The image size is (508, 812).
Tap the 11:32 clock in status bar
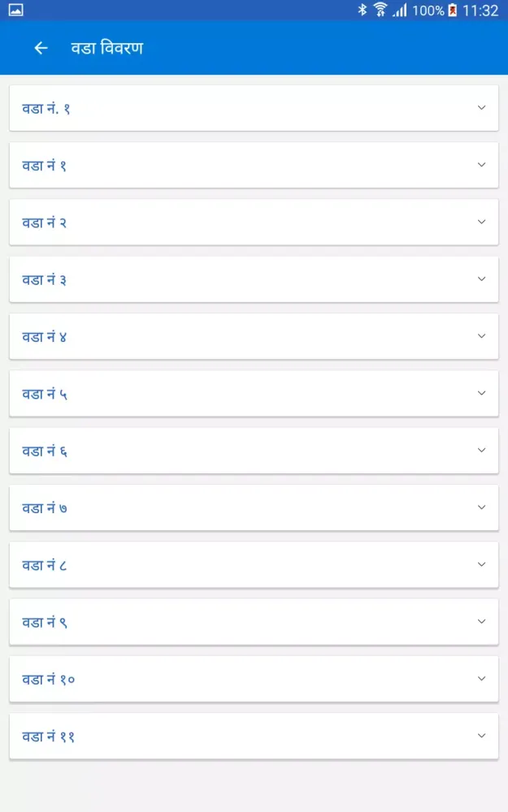480,11
